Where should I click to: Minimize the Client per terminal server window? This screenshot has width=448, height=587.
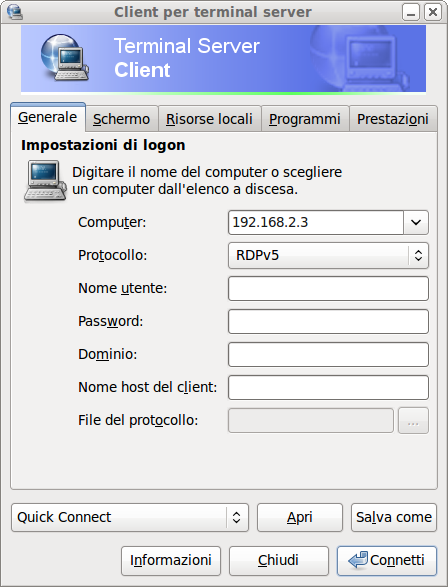click(x=411, y=12)
